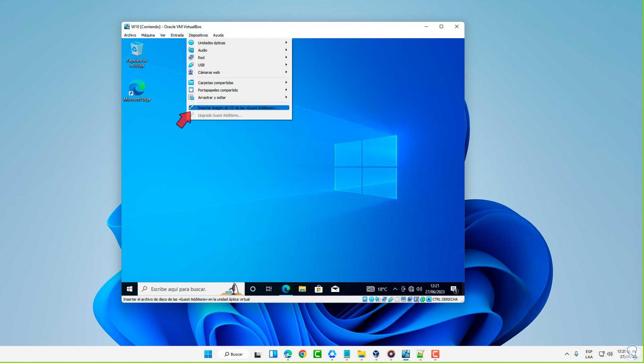Choose Insertar imagen de CD de las Guest Additions
This screenshot has height=363, width=644.
pos(239,108)
